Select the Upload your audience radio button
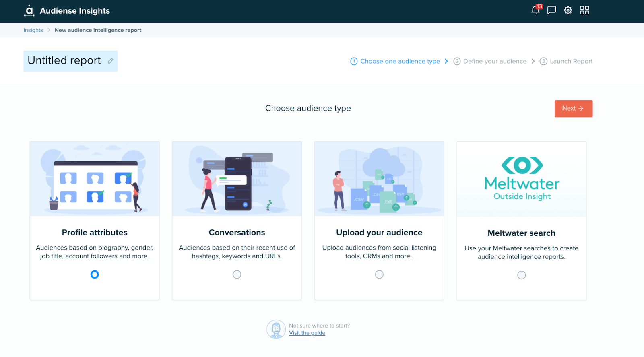The height and width of the screenshot is (357, 644). (x=379, y=274)
